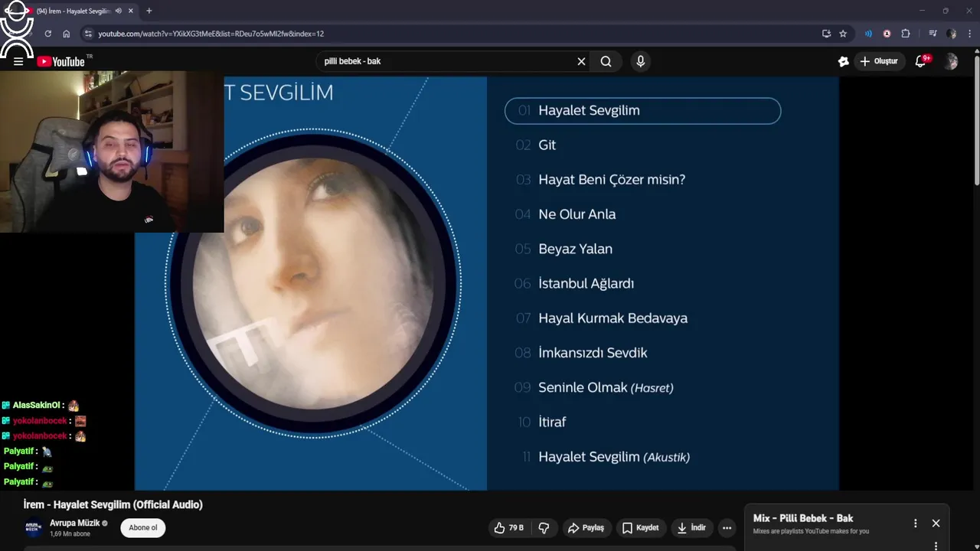The height and width of the screenshot is (551, 980).
Task: Share the video with Paylaş
Action: (x=586, y=527)
